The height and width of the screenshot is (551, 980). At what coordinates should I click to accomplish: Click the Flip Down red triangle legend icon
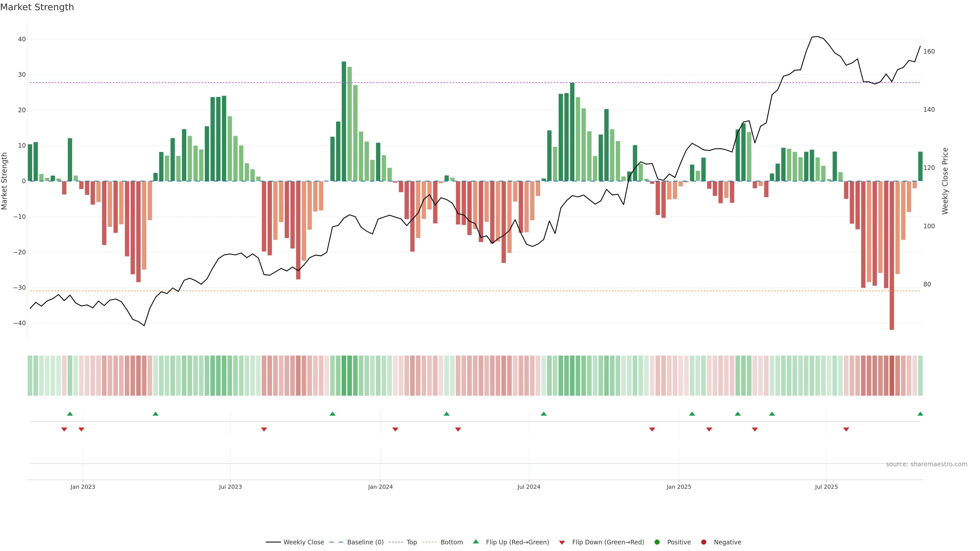[x=562, y=543]
